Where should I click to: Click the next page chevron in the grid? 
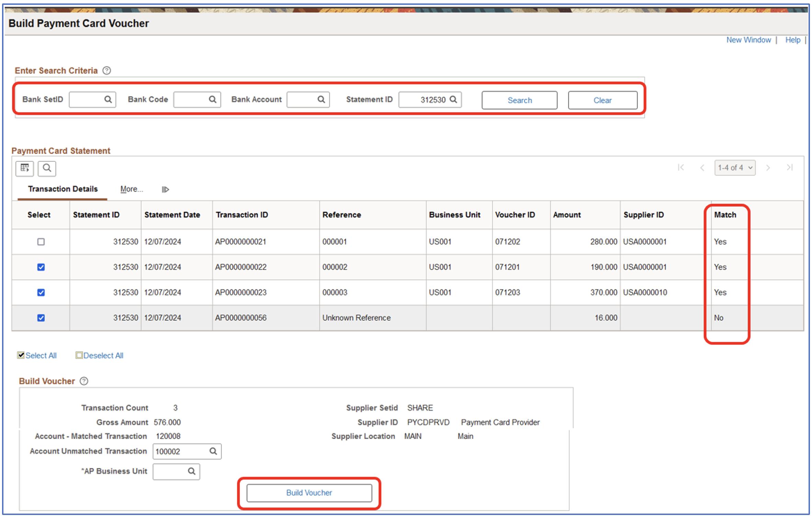click(x=768, y=168)
